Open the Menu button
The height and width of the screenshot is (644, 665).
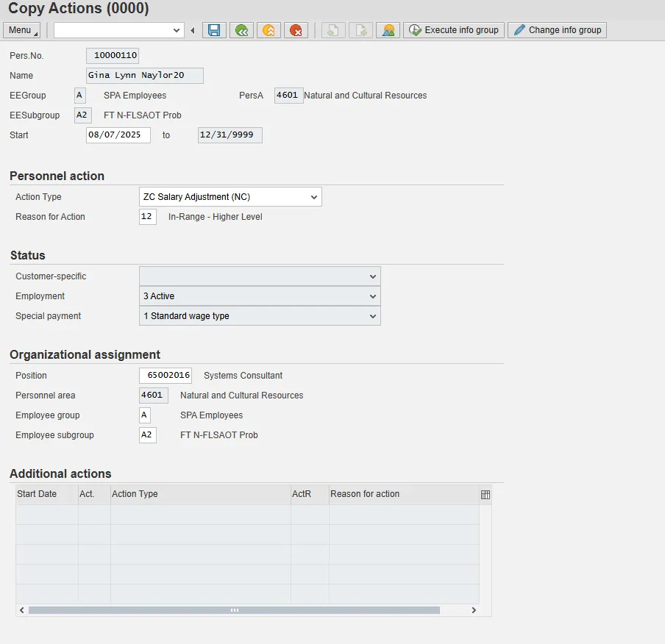(21, 30)
